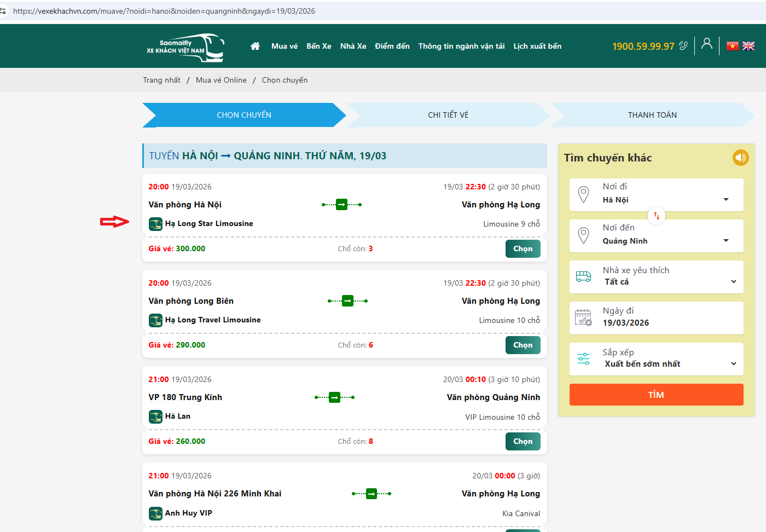This screenshot has height=532, width=766.
Task: Click the home icon in navigation bar
Action: [x=255, y=47]
